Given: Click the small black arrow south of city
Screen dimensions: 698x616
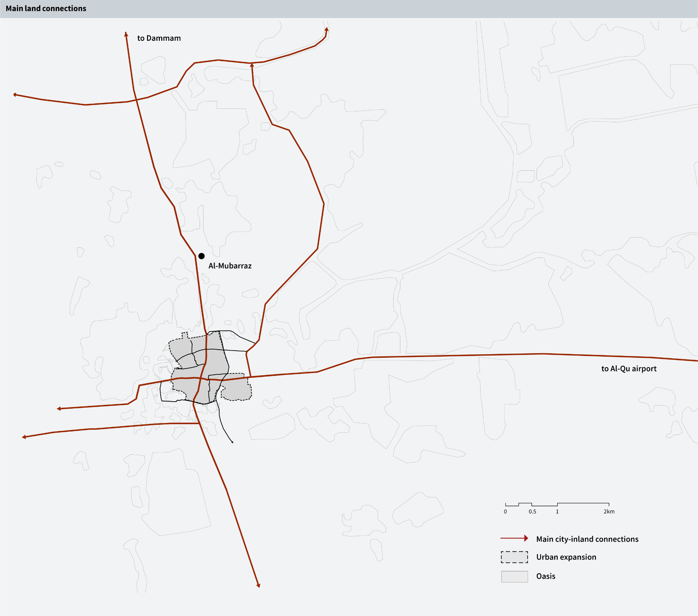Looking at the screenshot, I should [x=232, y=442].
